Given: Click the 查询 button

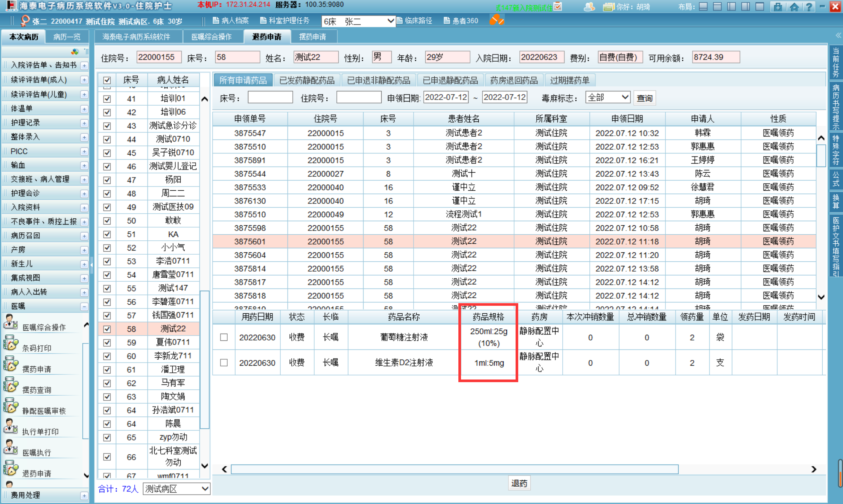Looking at the screenshot, I should click(x=644, y=98).
